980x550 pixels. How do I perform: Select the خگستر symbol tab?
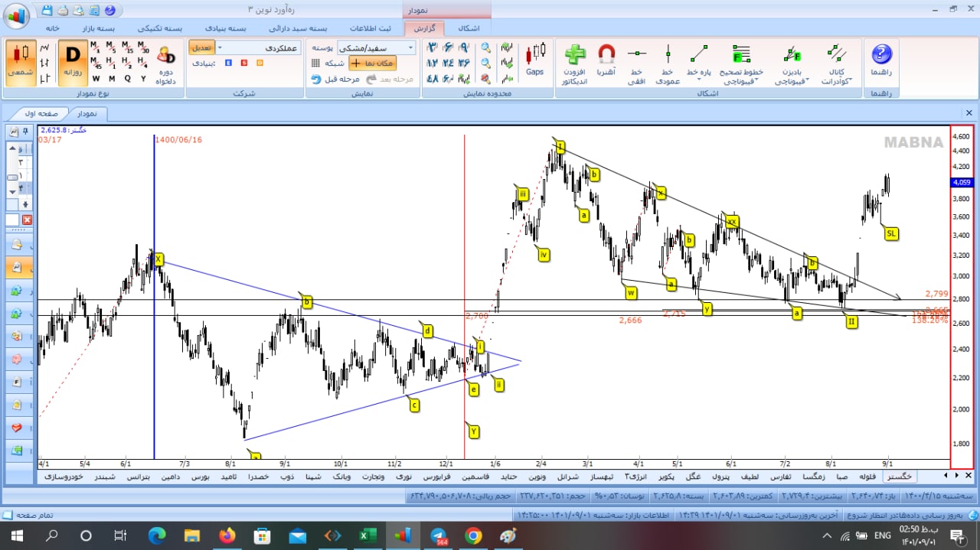(x=898, y=477)
